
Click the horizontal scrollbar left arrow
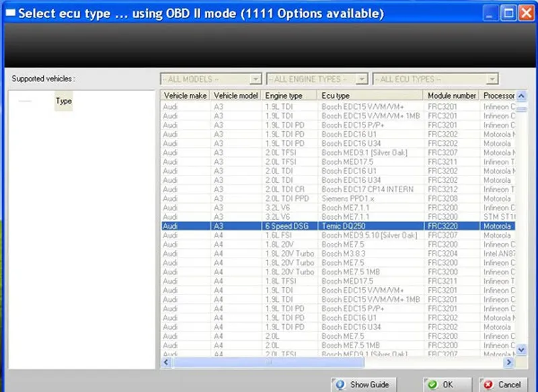[166, 362]
